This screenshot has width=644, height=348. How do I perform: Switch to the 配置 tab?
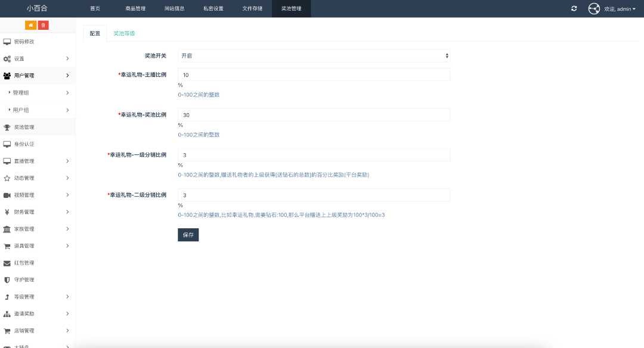(x=95, y=33)
